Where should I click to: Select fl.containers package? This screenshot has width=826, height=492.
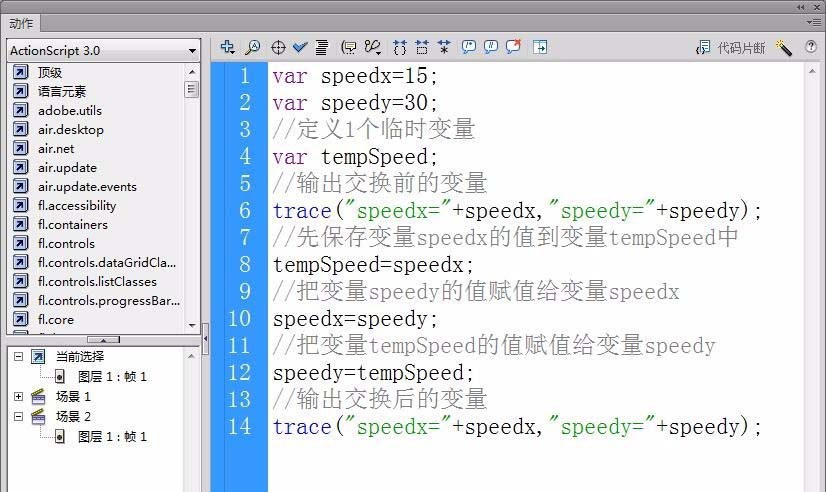tap(73, 224)
